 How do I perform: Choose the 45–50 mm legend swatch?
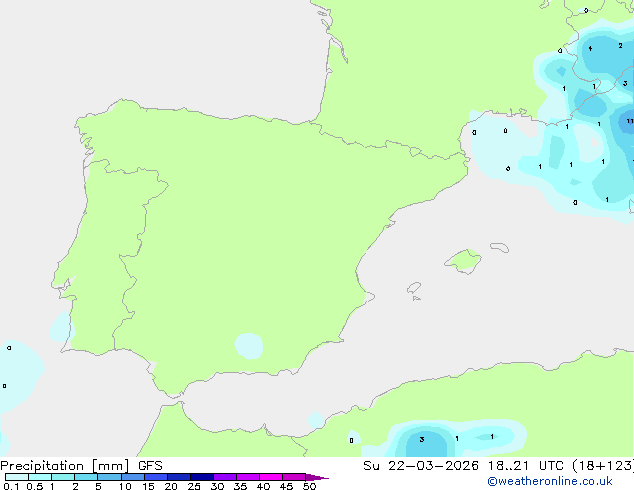294,477
